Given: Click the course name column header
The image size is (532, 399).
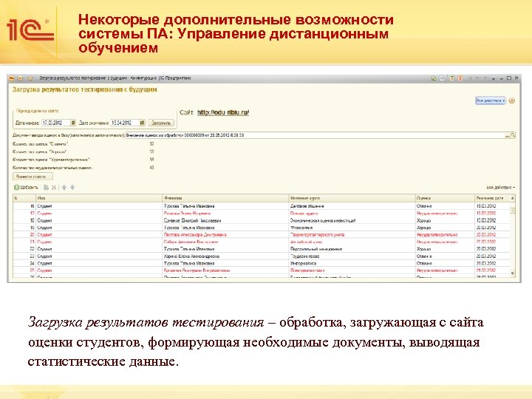Looking at the screenshot, I should pyautogui.click(x=352, y=198).
